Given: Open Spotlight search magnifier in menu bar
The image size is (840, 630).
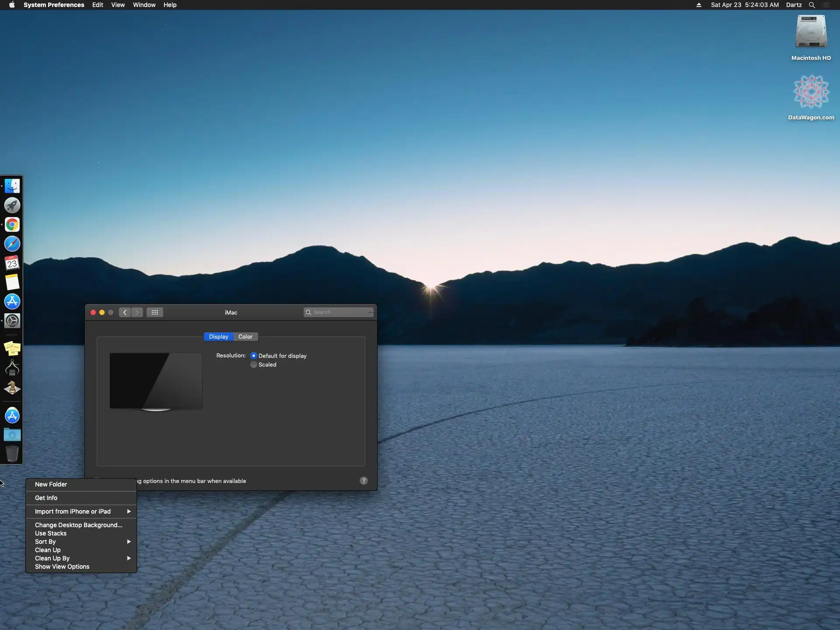Looking at the screenshot, I should click(812, 5).
